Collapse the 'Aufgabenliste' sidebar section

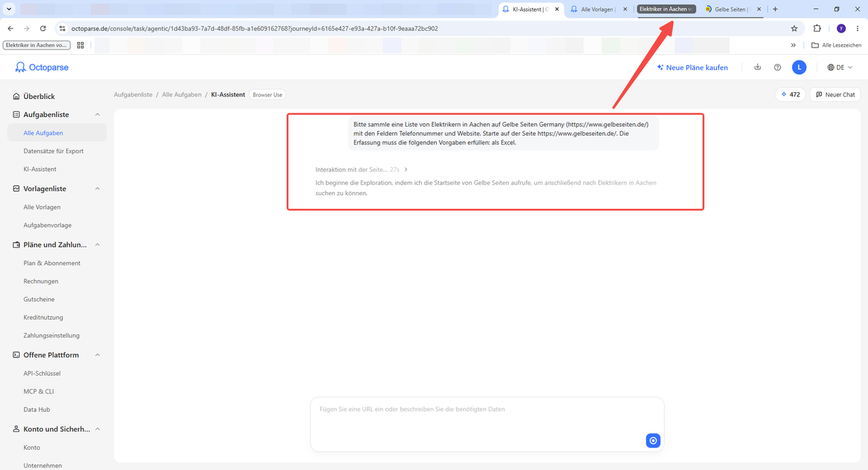tap(97, 115)
